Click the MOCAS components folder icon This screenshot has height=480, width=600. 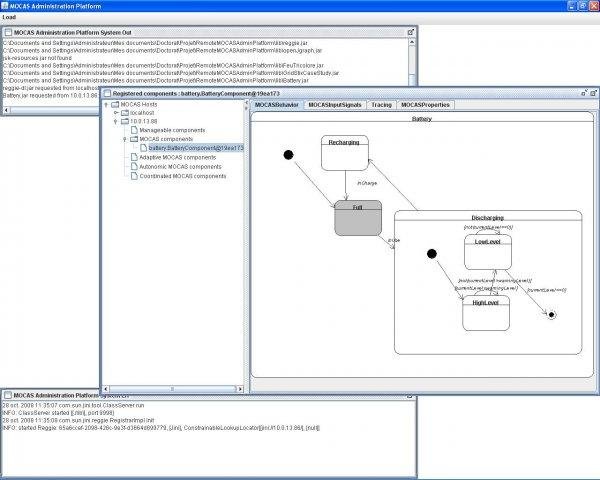pos(134,139)
